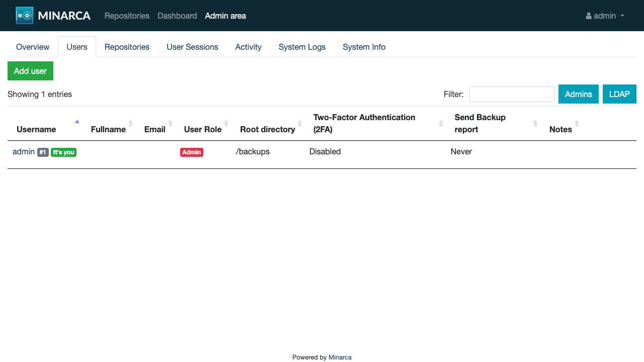Open the System Info tab
Viewport: 644px width, 362px height.
point(364,47)
